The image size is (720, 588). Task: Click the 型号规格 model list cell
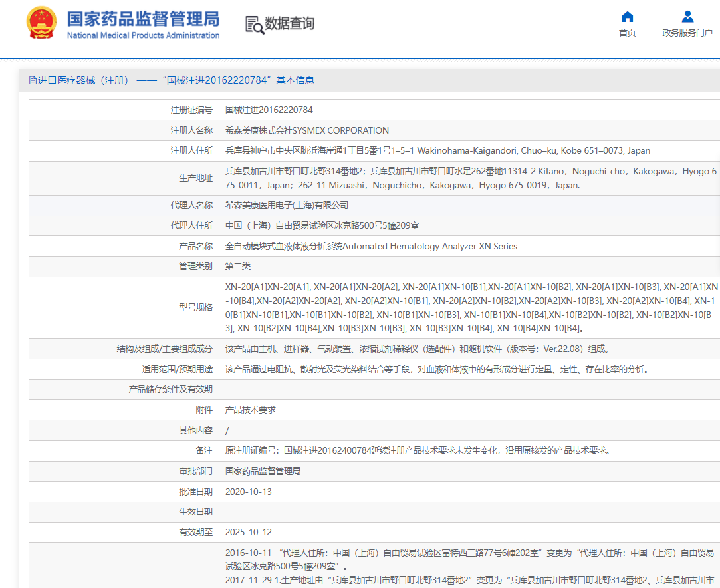(x=469, y=307)
